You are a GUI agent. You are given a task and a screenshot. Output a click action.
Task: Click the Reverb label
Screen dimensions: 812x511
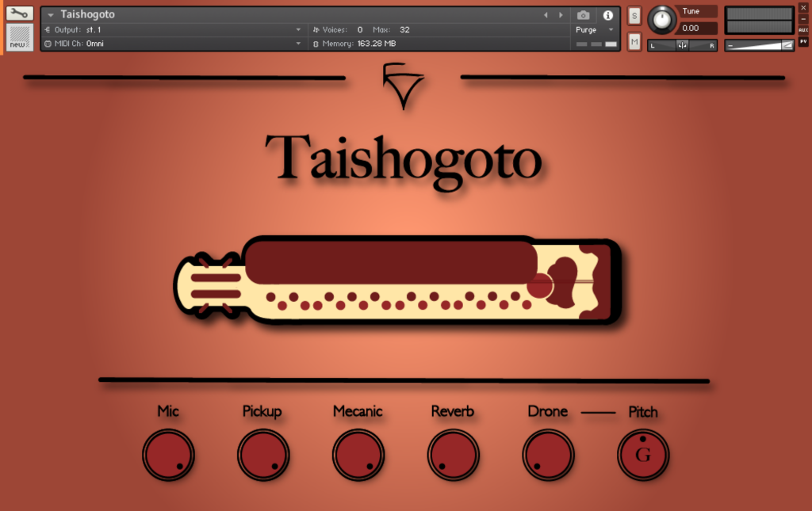453,411
